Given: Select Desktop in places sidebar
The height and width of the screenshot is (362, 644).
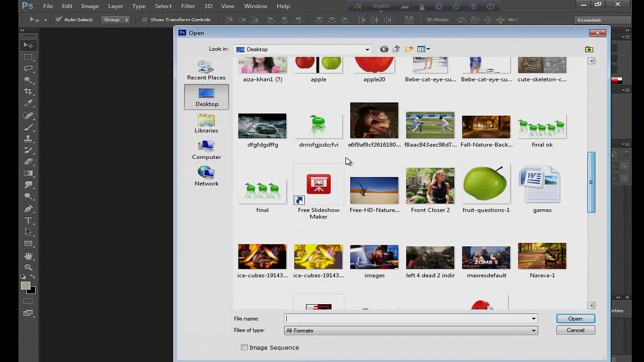Looking at the screenshot, I should click(x=206, y=97).
